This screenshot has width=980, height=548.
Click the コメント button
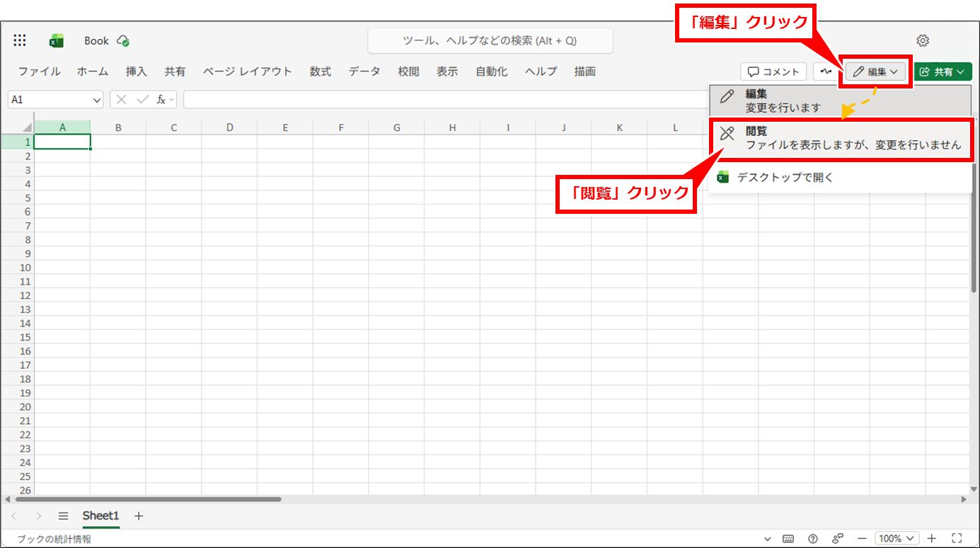(x=773, y=72)
